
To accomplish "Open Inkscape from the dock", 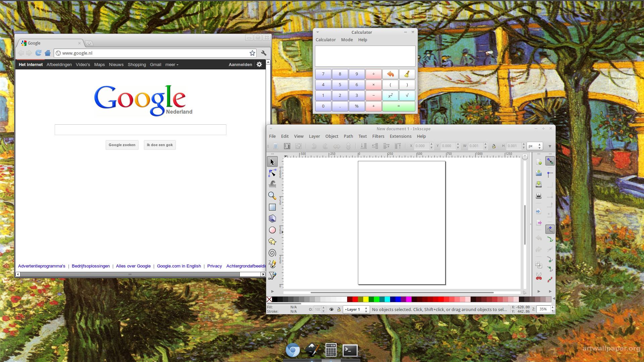I will click(x=312, y=350).
